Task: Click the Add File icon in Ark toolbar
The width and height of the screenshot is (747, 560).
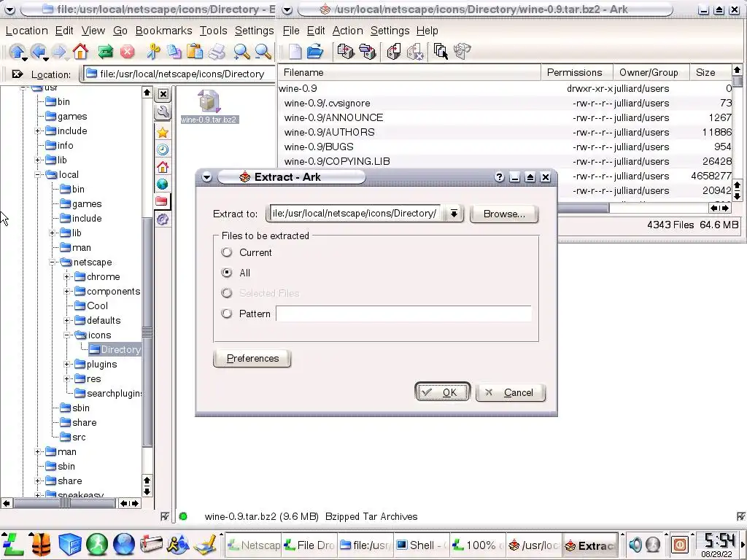Action: click(x=345, y=52)
